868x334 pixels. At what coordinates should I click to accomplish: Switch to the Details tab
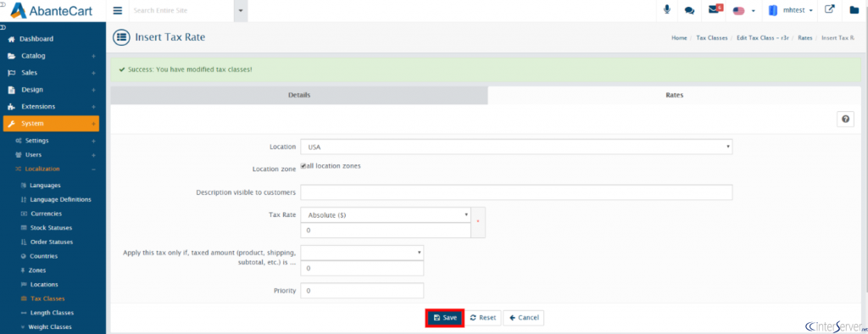(299, 95)
